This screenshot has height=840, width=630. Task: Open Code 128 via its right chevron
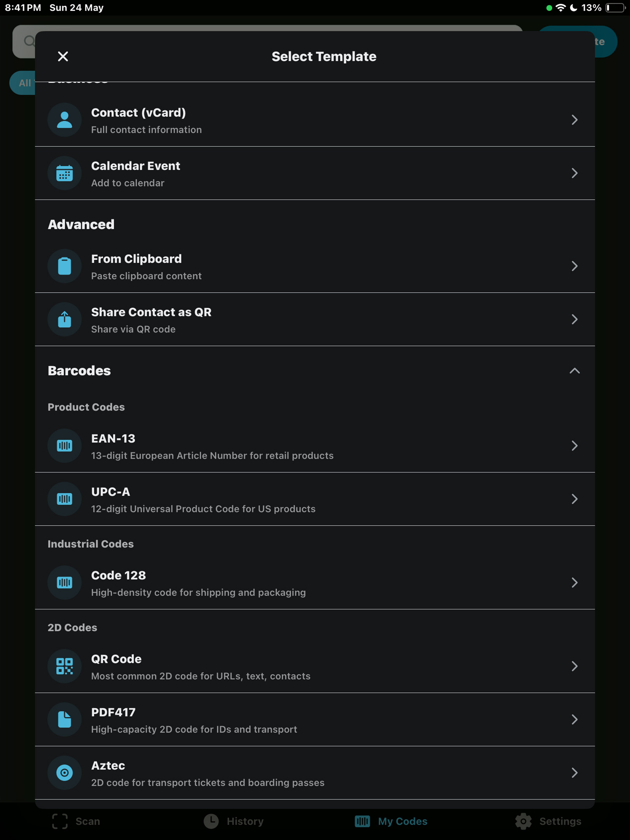[x=574, y=582]
